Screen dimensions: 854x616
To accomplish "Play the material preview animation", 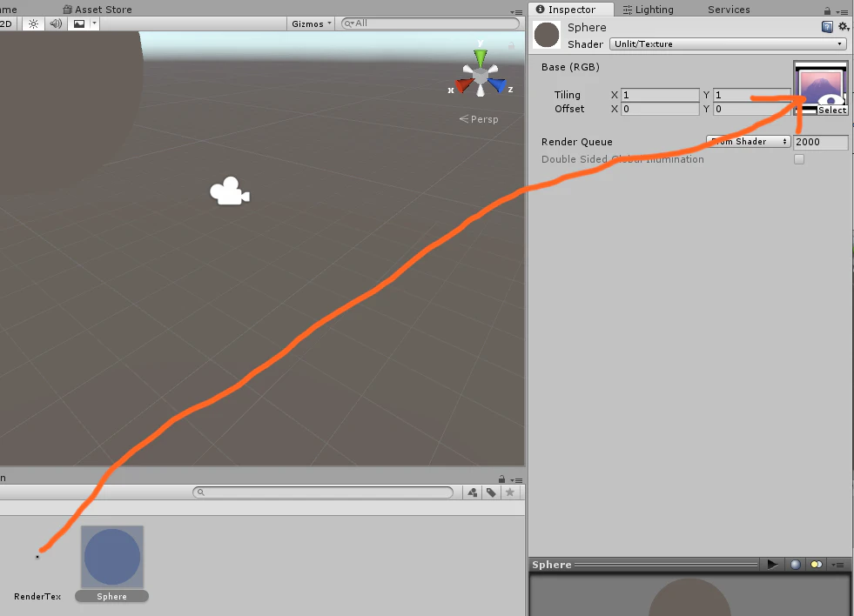I will click(772, 565).
